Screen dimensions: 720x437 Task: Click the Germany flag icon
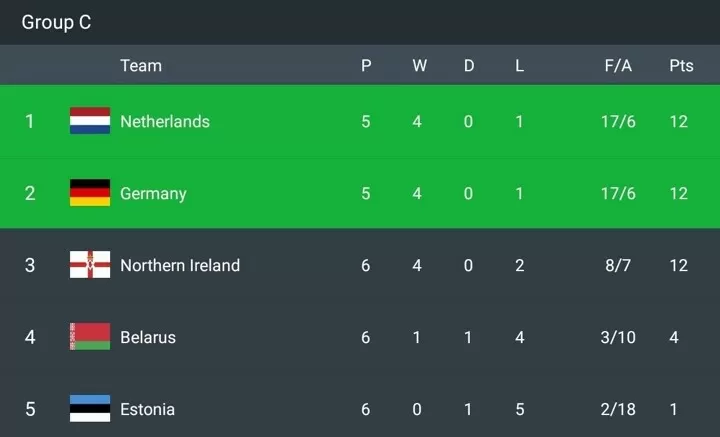pyautogui.click(x=90, y=193)
